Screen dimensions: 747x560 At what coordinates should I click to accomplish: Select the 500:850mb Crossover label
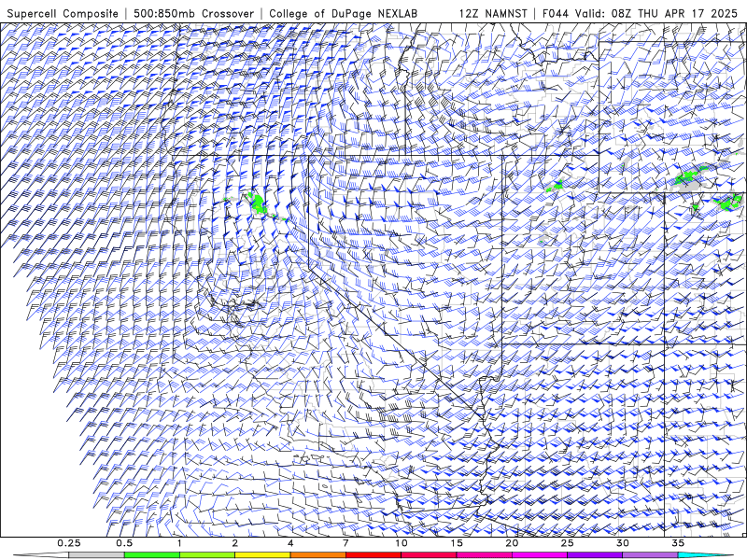point(194,13)
